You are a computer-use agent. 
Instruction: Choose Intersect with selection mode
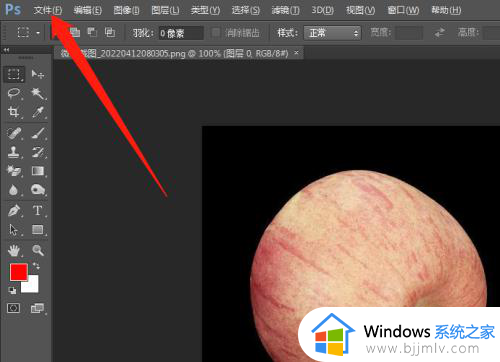click(110, 32)
